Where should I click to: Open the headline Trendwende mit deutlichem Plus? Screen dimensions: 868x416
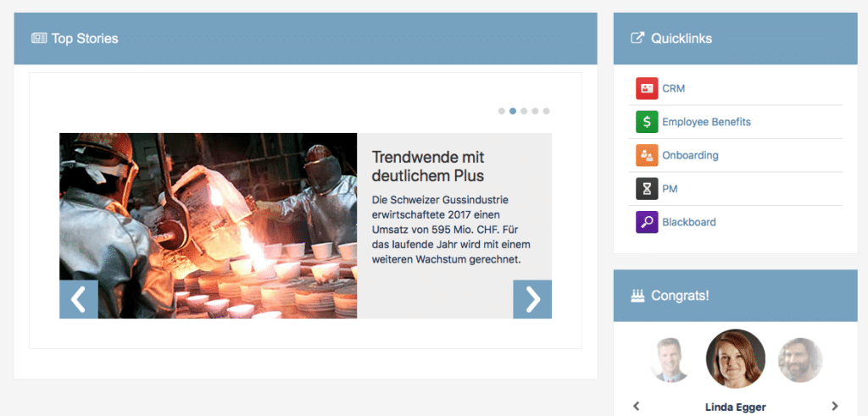click(x=428, y=167)
